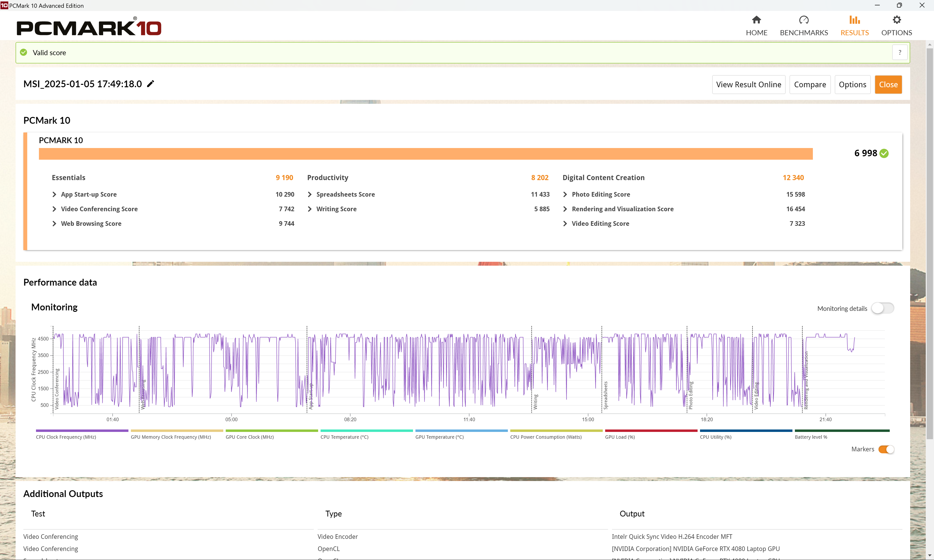This screenshot has width=934, height=560.
Task: Click the orange PCMARK 10 score bar
Action: 425,154
